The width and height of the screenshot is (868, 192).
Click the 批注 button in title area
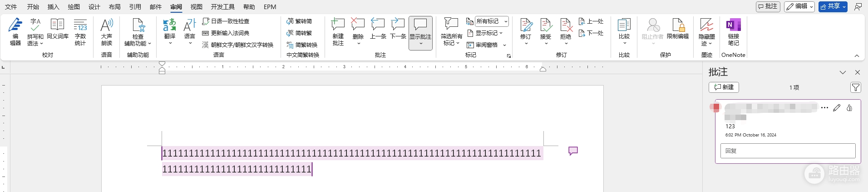(768, 6)
